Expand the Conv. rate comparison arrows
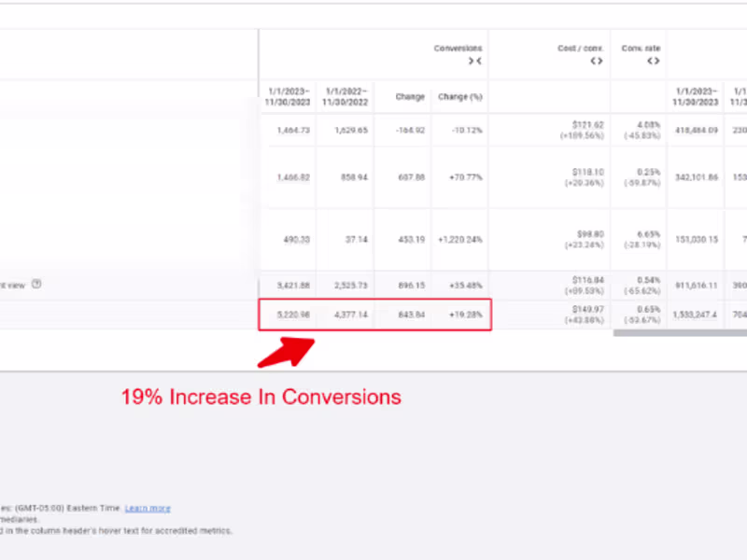 pyautogui.click(x=653, y=61)
